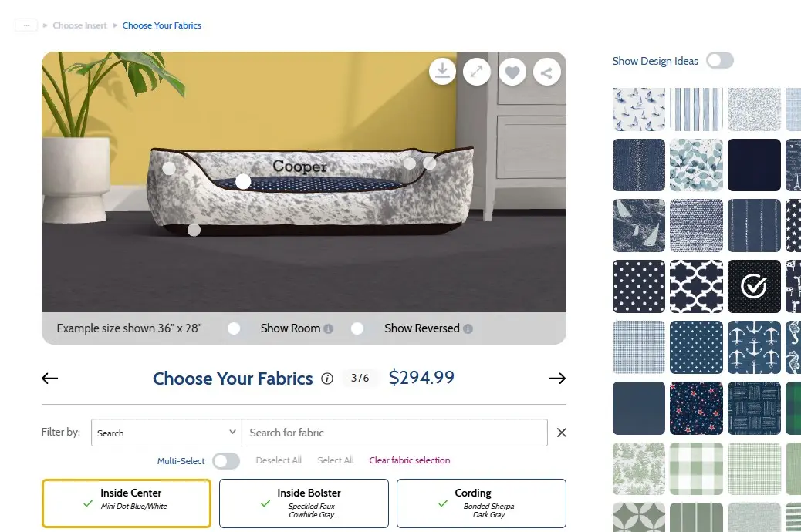
Task: Open info icon beside Choose Your Fabrics
Action: [327, 379]
